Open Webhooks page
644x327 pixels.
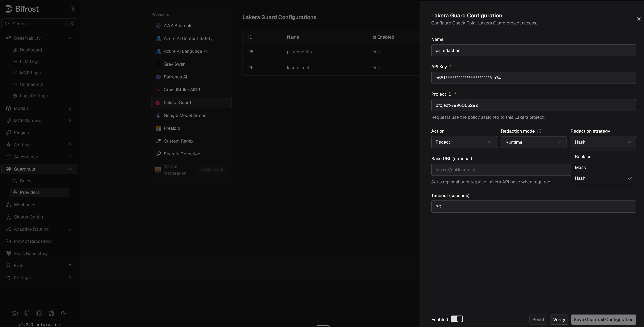39,205
